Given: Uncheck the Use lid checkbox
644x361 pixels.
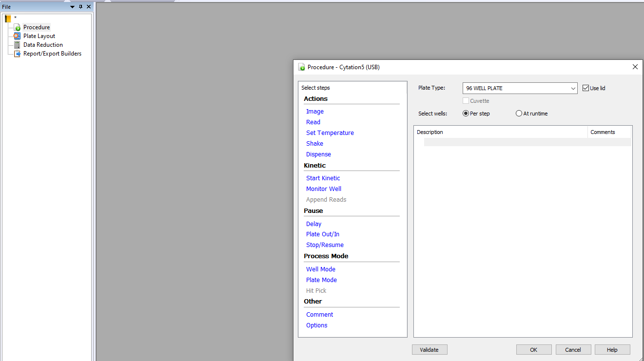Looking at the screenshot, I should point(586,88).
